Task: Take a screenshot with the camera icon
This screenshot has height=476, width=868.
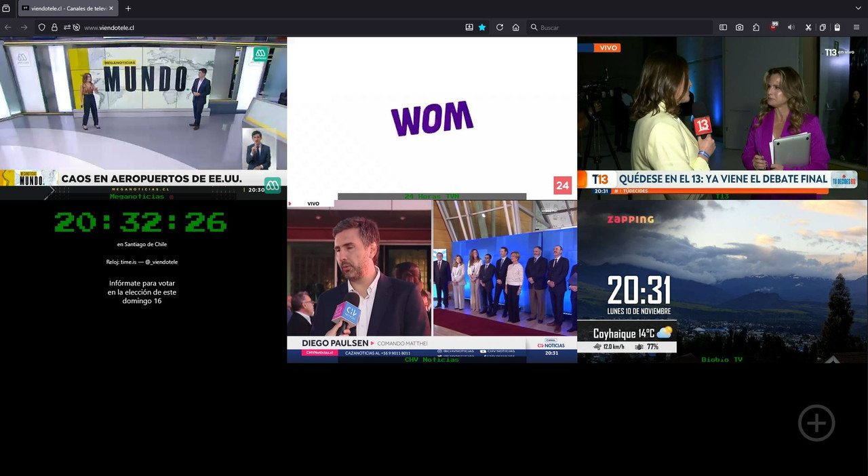Action: pos(739,27)
